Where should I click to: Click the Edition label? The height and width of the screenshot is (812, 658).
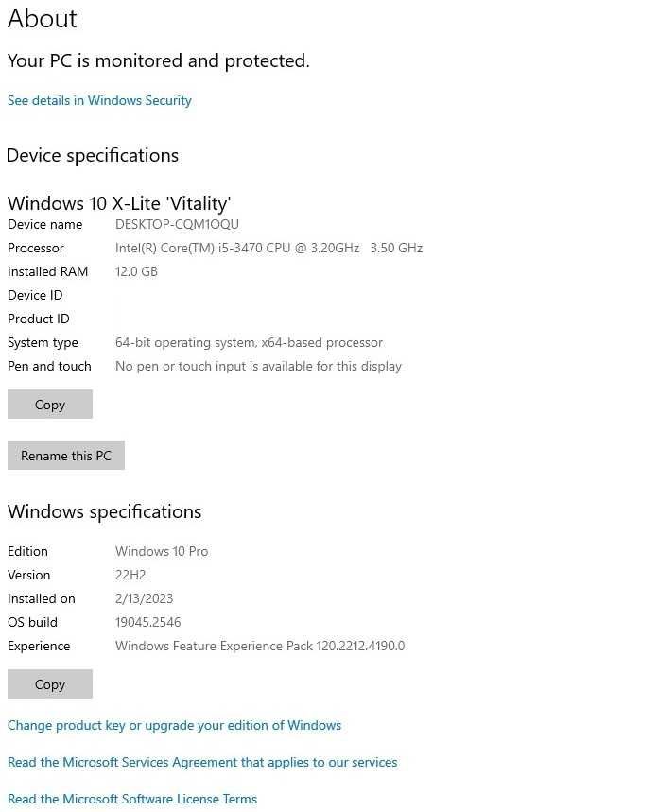27,551
